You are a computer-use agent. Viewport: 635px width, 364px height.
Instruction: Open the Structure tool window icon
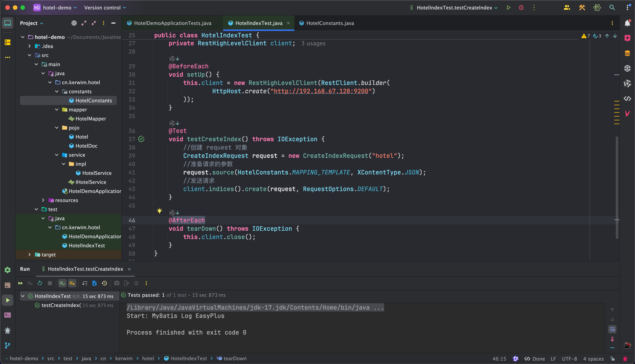tap(8, 42)
